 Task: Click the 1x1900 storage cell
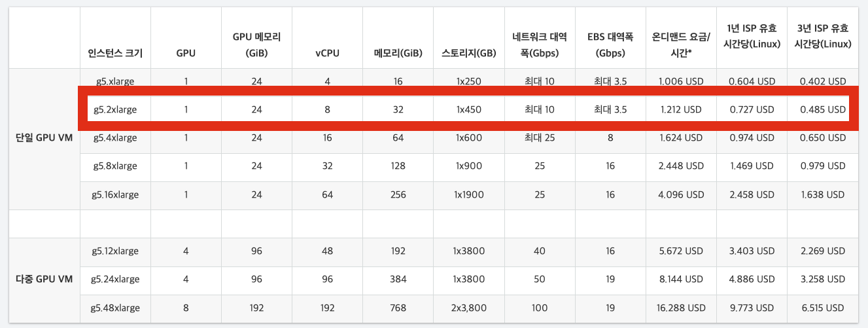coord(469,194)
